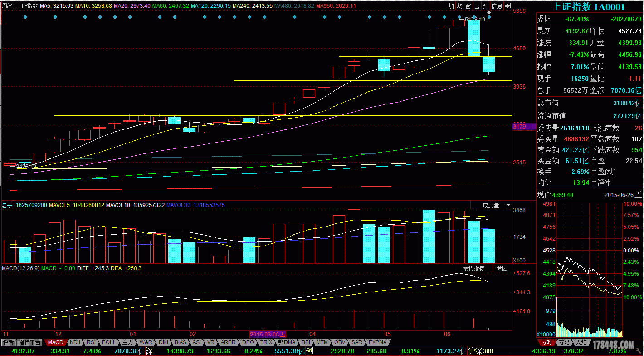644x356 pixels.
Task: Select the 主力 indicator tab
Action: pos(127,342)
